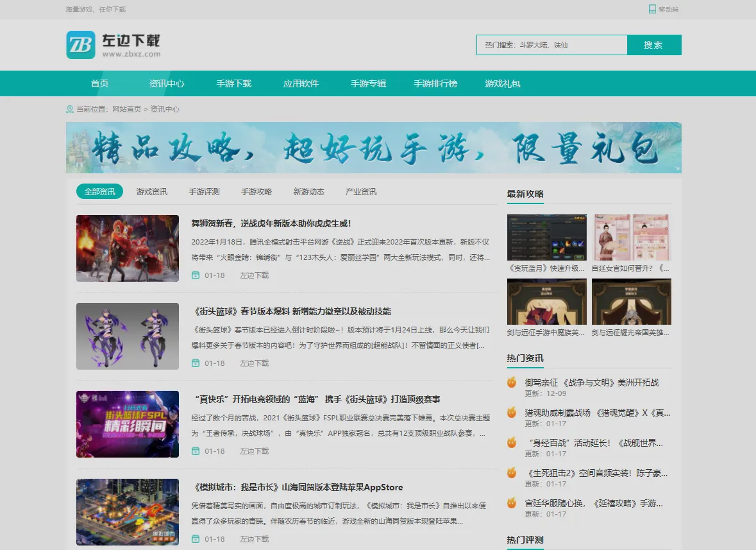The image size is (756, 550).
Task: Click the flame icon beside 御驾亲征 战争与文明 news
Action: tap(511, 382)
